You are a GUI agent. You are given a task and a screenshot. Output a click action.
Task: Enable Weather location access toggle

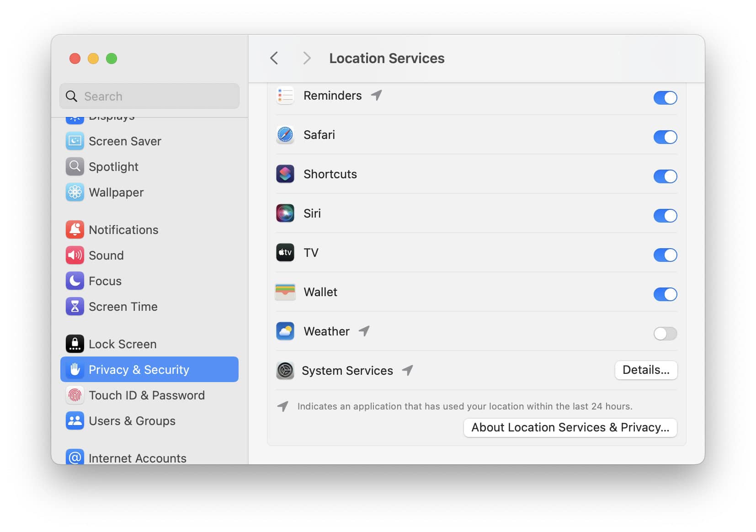tap(665, 333)
